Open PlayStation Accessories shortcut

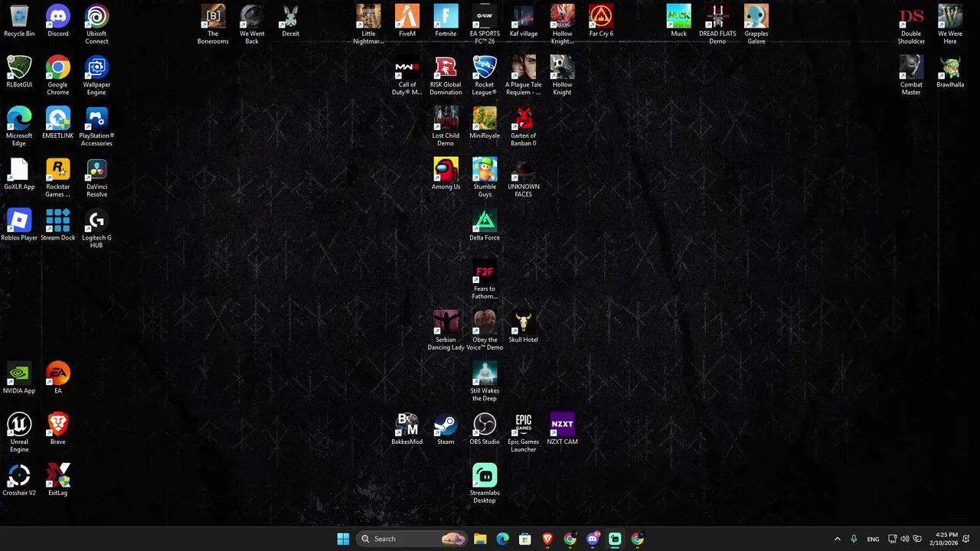point(96,127)
